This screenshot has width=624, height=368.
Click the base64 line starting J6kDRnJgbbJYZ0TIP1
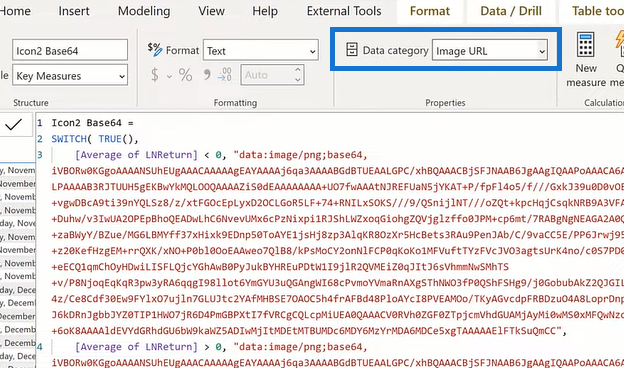pyautogui.click(x=337, y=315)
